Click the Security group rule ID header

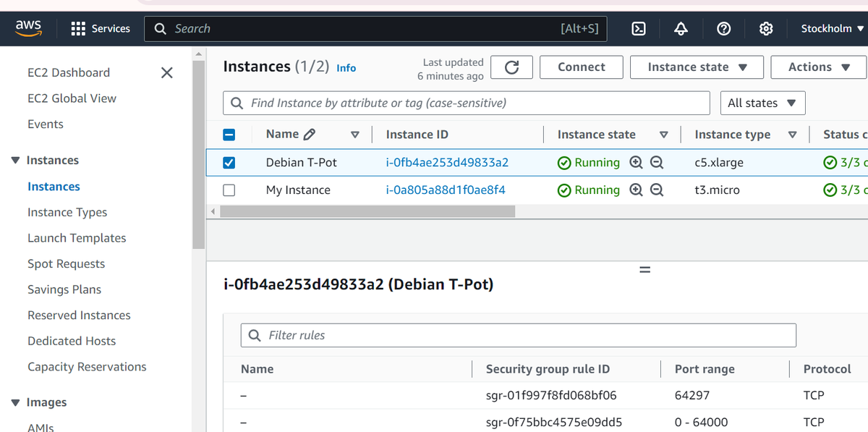(x=548, y=369)
